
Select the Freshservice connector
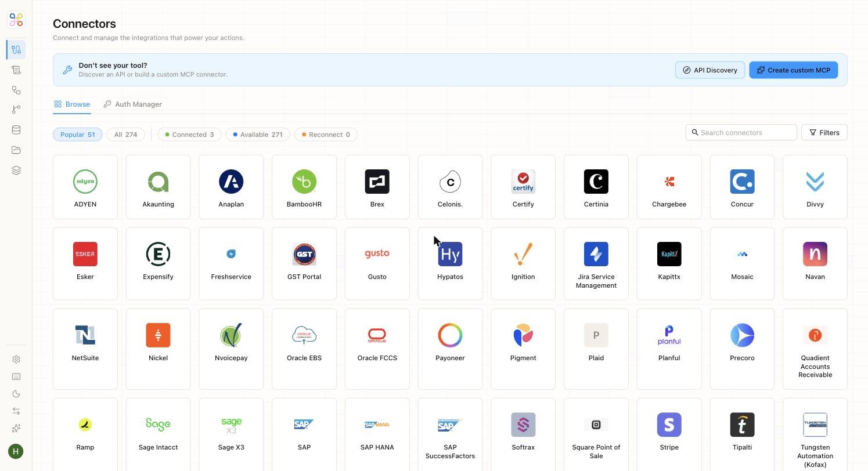(x=231, y=263)
